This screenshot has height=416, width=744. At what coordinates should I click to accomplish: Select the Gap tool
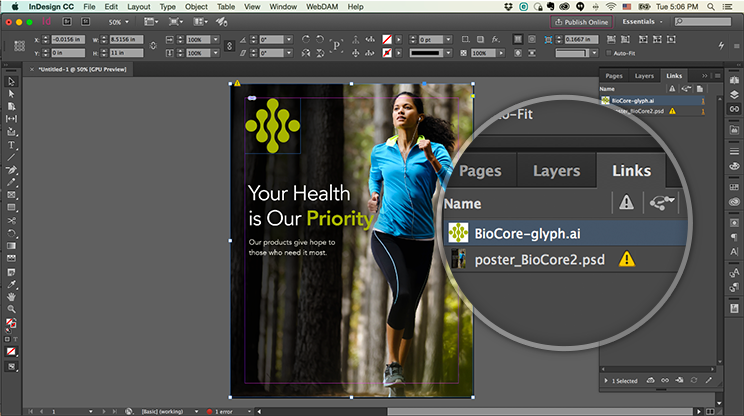(x=11, y=119)
